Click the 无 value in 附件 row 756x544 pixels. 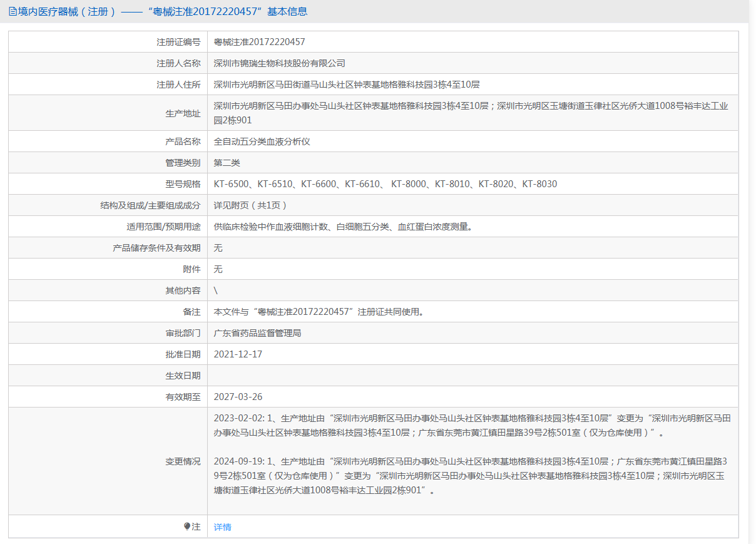(218, 269)
